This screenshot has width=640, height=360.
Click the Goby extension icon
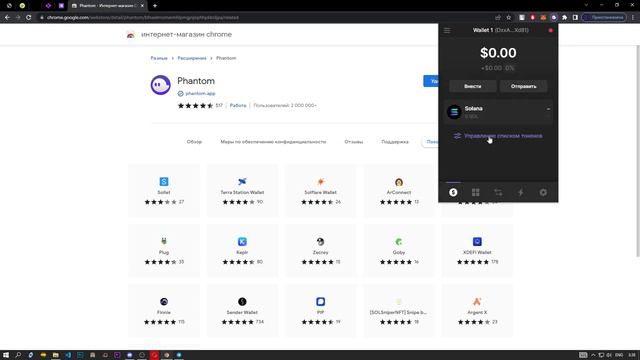click(399, 241)
